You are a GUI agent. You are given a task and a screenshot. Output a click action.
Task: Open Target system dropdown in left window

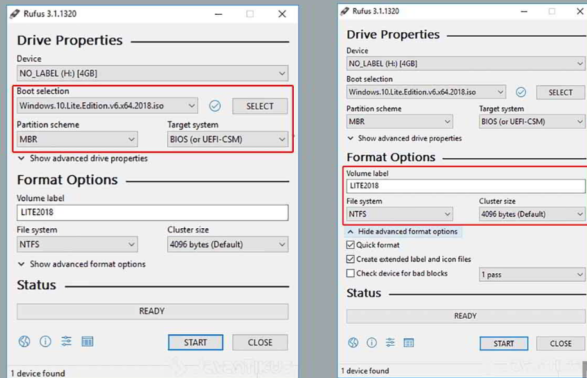(x=228, y=139)
